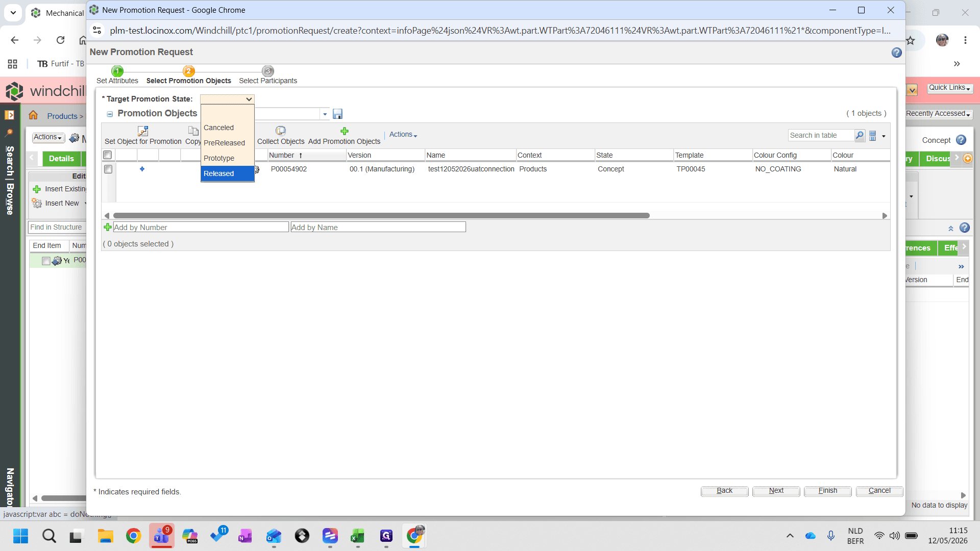Image resolution: width=980 pixels, height=551 pixels.
Task: Click the reload page button in Chrome
Action: [x=60, y=40]
